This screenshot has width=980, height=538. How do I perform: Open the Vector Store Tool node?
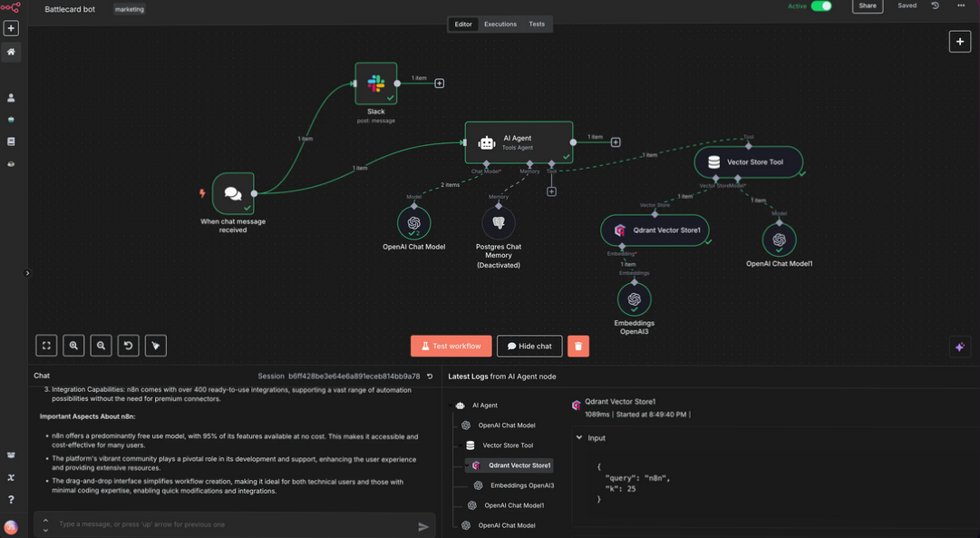click(x=750, y=161)
